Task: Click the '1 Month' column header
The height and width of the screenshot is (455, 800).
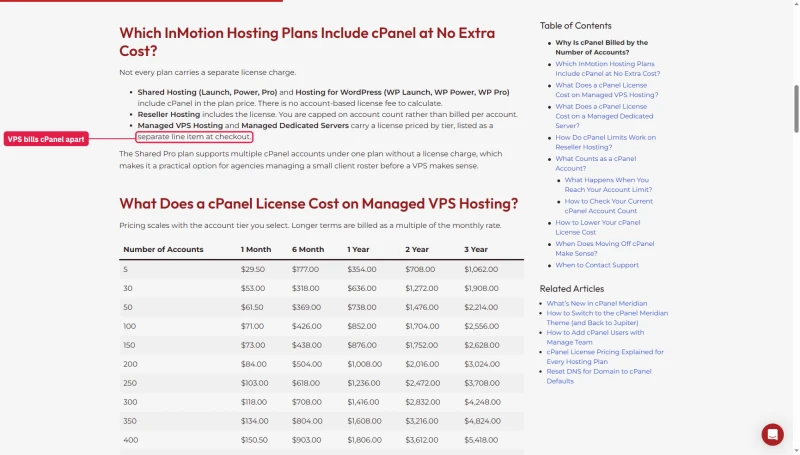Action: coord(256,249)
